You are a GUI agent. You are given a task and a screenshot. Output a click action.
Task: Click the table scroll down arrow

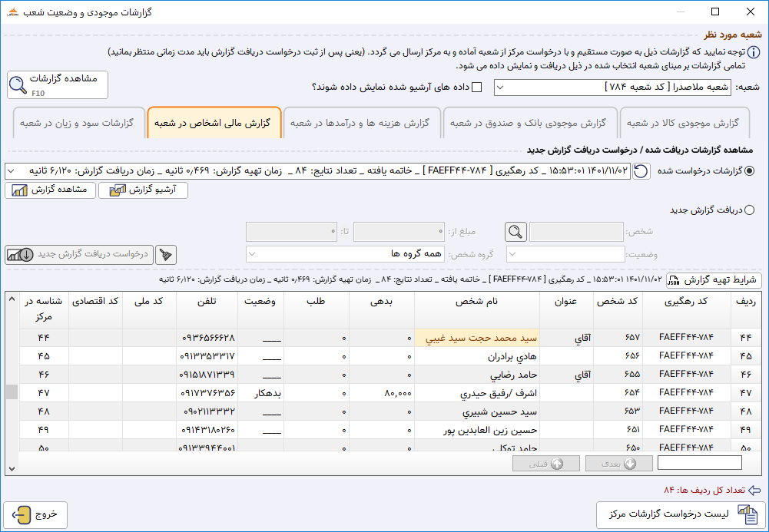pyautogui.click(x=12, y=469)
